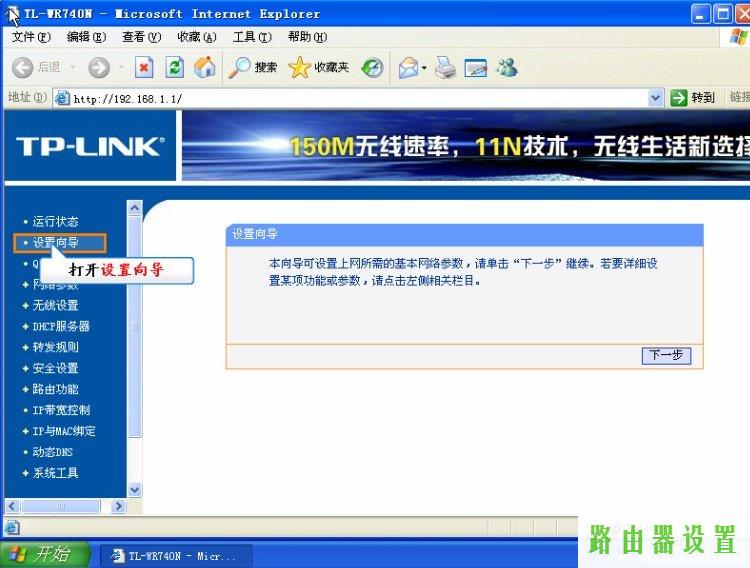Open the 工具(T) menu
The width and height of the screenshot is (750, 568).
coord(252,37)
